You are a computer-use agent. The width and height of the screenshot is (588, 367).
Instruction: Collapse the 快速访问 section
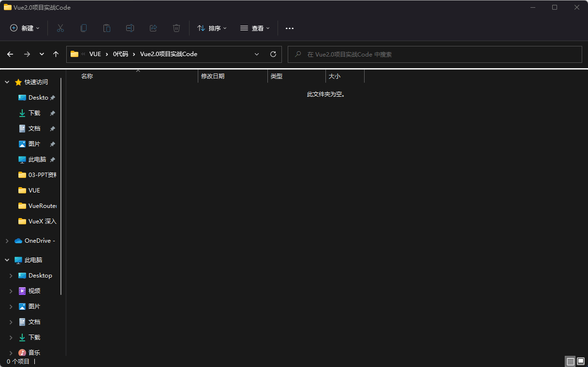pos(7,82)
